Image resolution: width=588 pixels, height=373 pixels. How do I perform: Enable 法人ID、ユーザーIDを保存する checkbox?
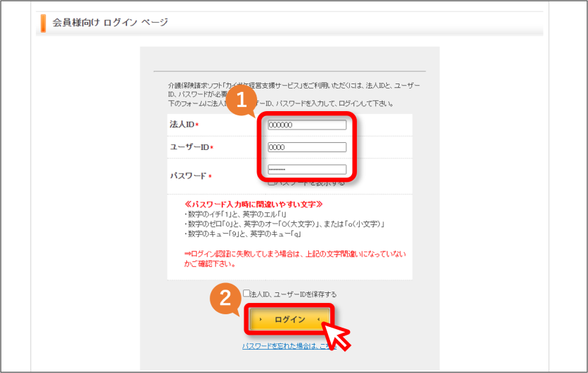(x=247, y=293)
